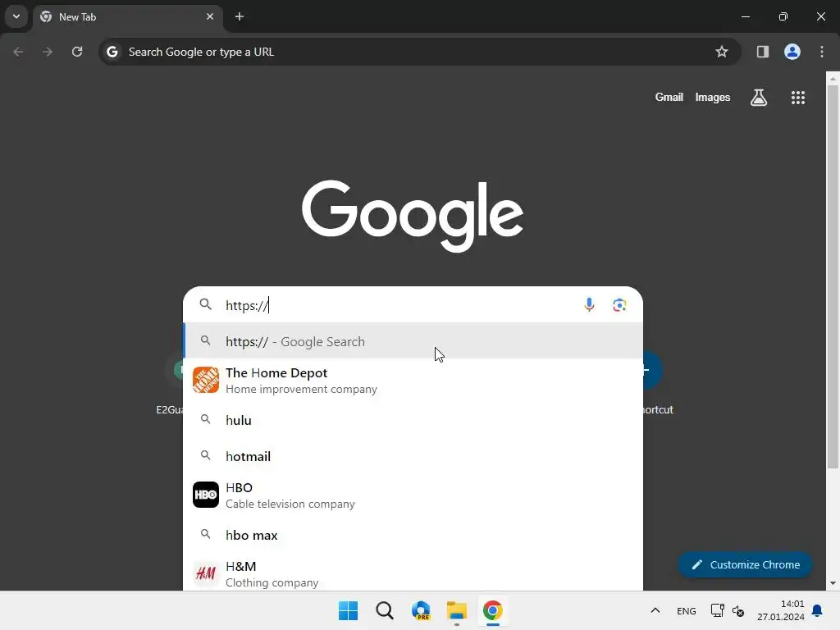Bookmark this tab with star icon

tap(722, 52)
